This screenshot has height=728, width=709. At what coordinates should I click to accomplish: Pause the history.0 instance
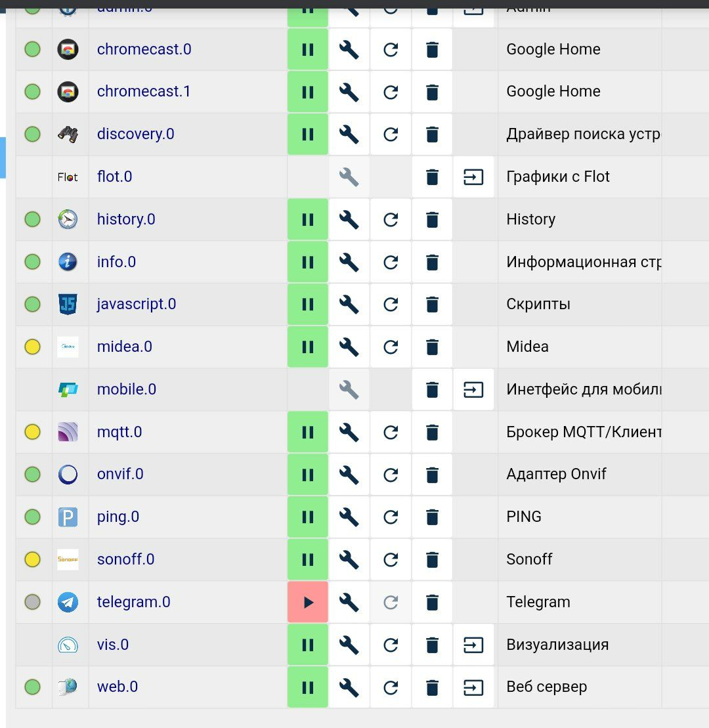(x=308, y=219)
